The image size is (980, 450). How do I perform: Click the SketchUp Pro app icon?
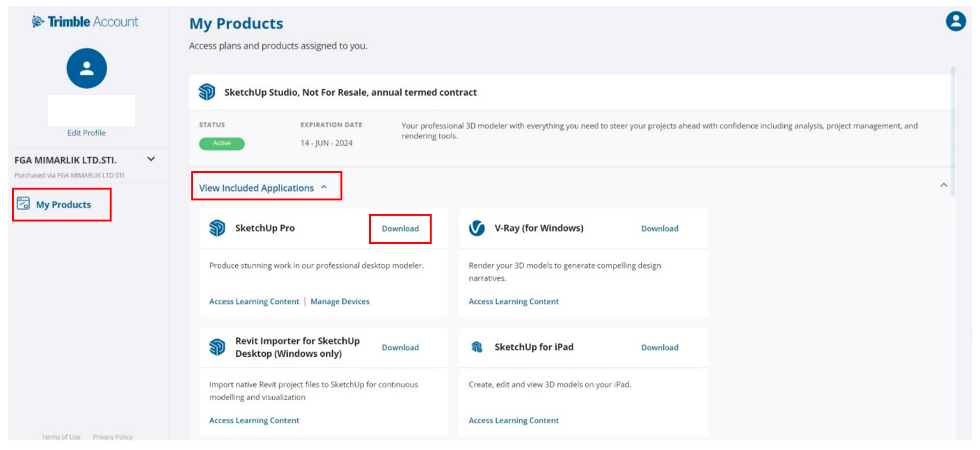coord(217,228)
